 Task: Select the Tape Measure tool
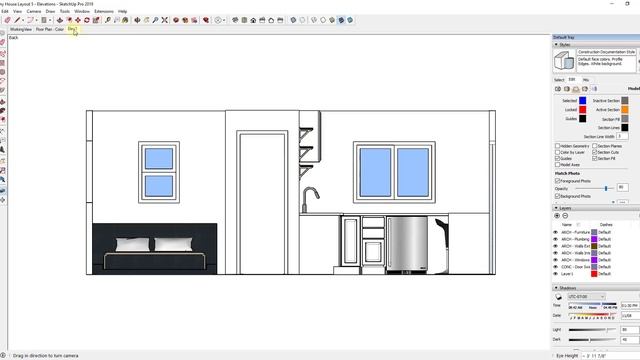coord(107,20)
